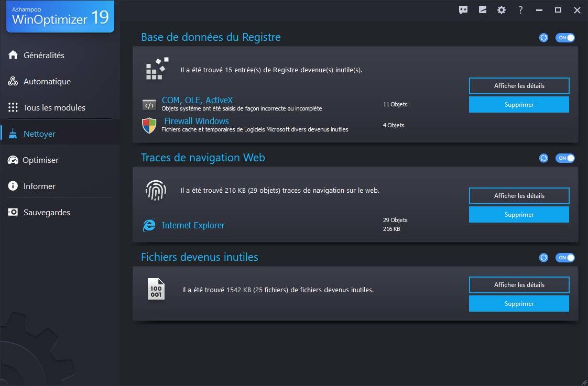
Task: Click the 216 KB (29 objets) traces summary text
Action: point(280,190)
